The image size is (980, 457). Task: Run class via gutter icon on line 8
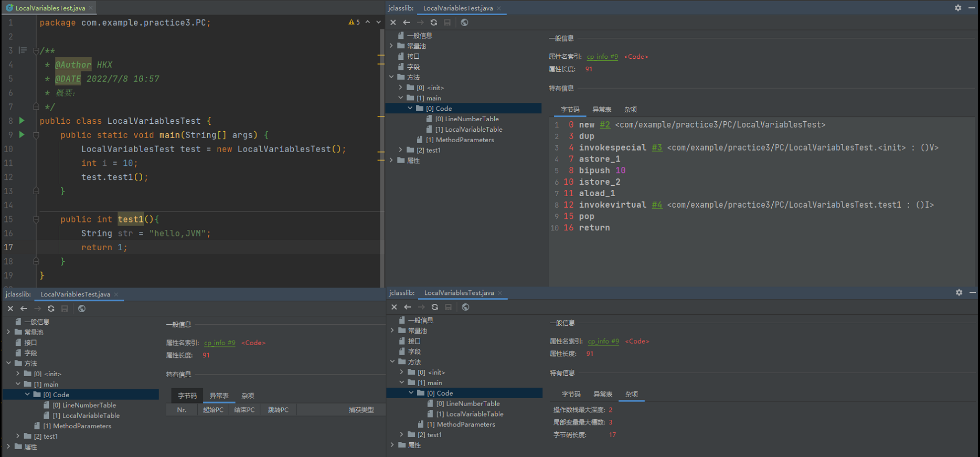22,121
